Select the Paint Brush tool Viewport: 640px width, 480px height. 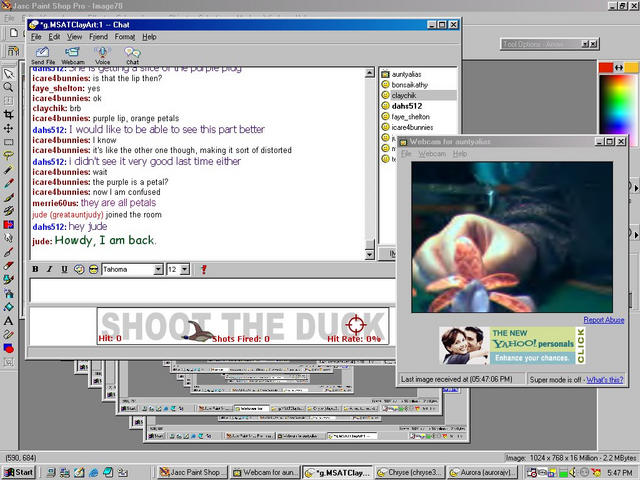pyautogui.click(x=8, y=197)
